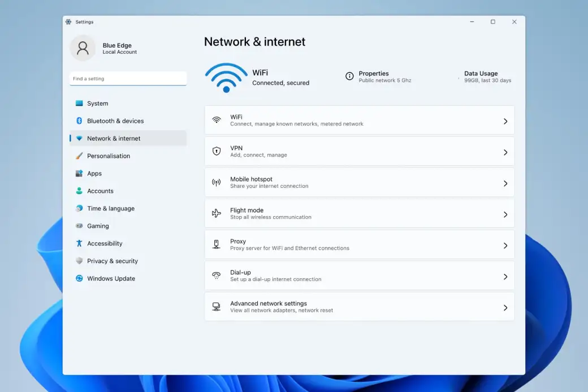
Task: Click the Windows Update refresh icon
Action: click(79, 278)
